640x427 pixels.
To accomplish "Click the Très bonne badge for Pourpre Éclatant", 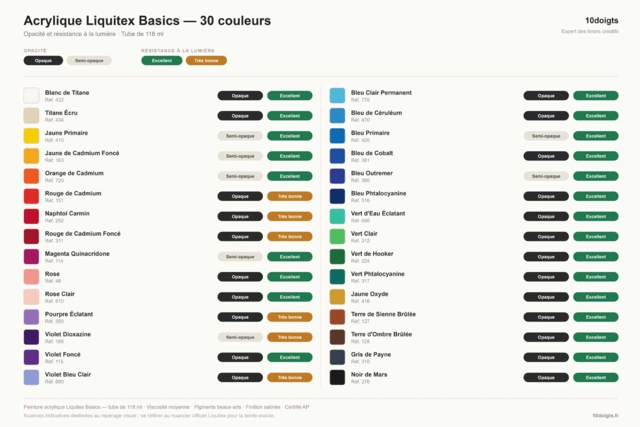I will tap(290, 317).
